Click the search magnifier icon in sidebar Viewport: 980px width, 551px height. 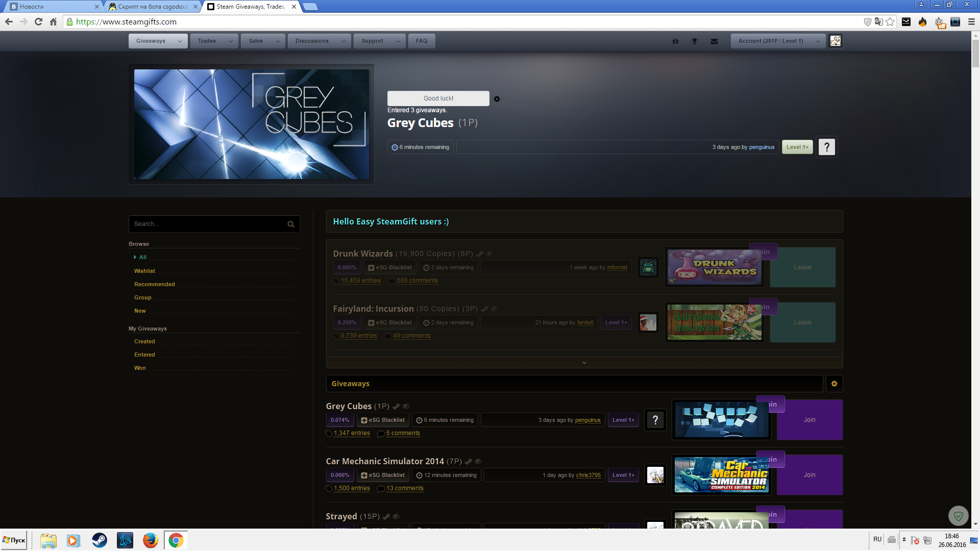point(291,224)
